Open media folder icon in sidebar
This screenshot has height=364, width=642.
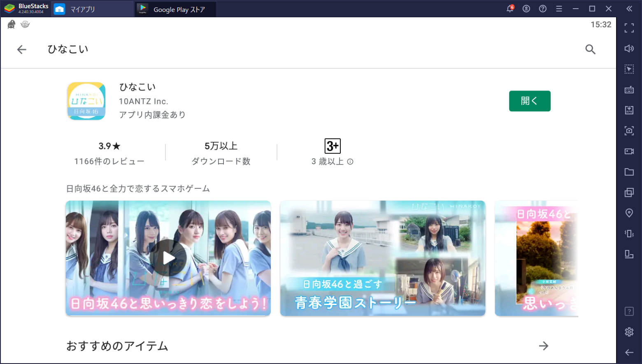(629, 172)
